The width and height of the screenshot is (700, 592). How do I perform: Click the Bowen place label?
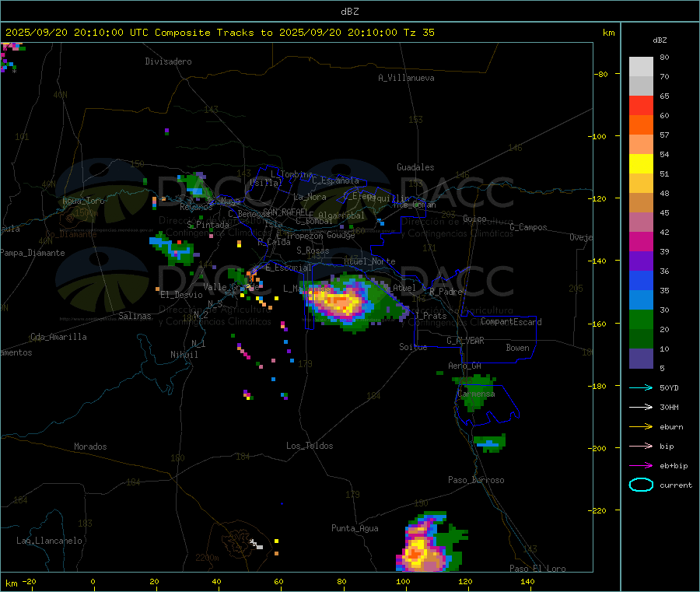point(517,348)
